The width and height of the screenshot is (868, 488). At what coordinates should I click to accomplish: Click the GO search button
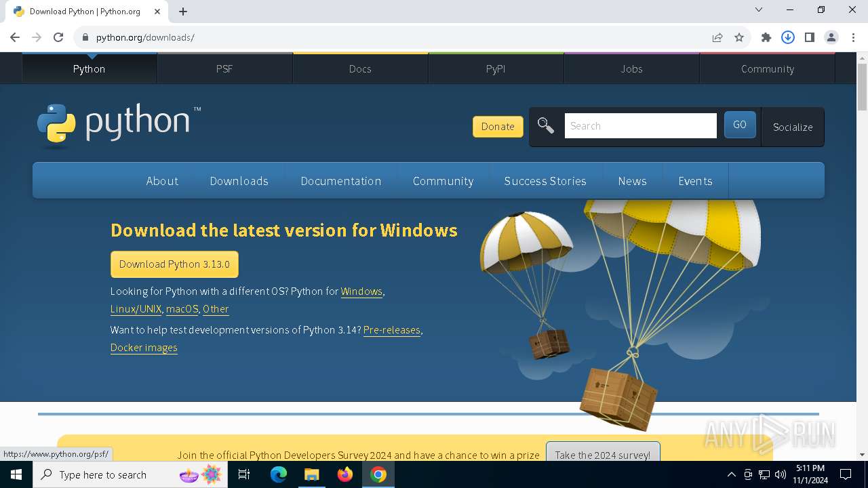(740, 125)
